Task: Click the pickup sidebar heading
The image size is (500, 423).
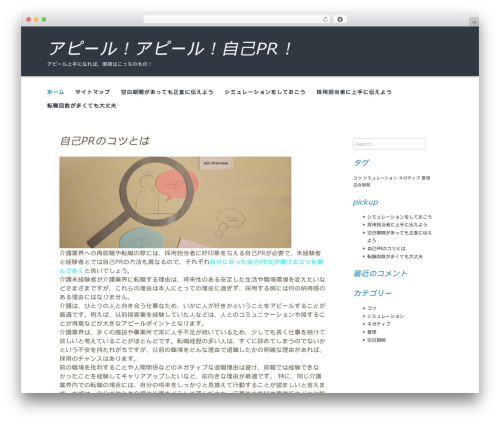Action: coord(365,202)
